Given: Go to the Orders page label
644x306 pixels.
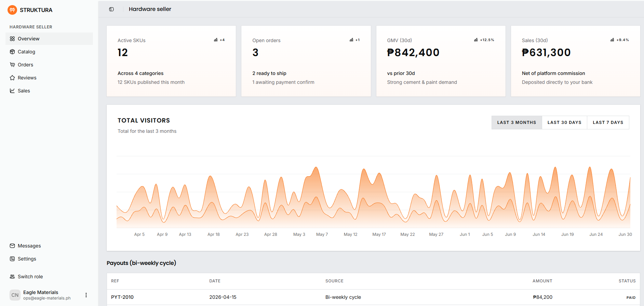Looking at the screenshot, I should coord(25,65).
